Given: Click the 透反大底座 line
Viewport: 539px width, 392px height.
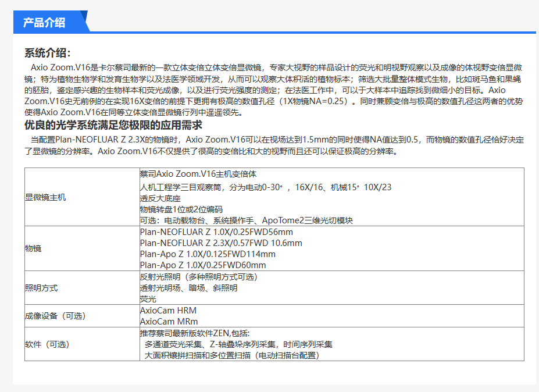Looking at the screenshot, I should click(x=160, y=198).
